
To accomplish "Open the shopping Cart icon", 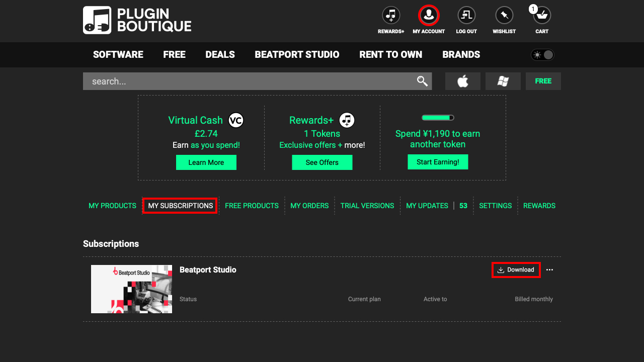I will tap(542, 16).
